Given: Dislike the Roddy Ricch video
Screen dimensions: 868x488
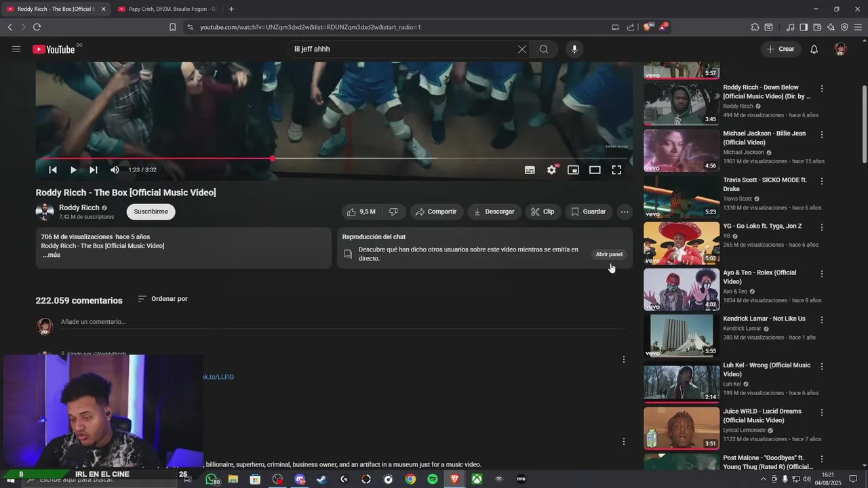Looking at the screenshot, I should pyautogui.click(x=393, y=211).
